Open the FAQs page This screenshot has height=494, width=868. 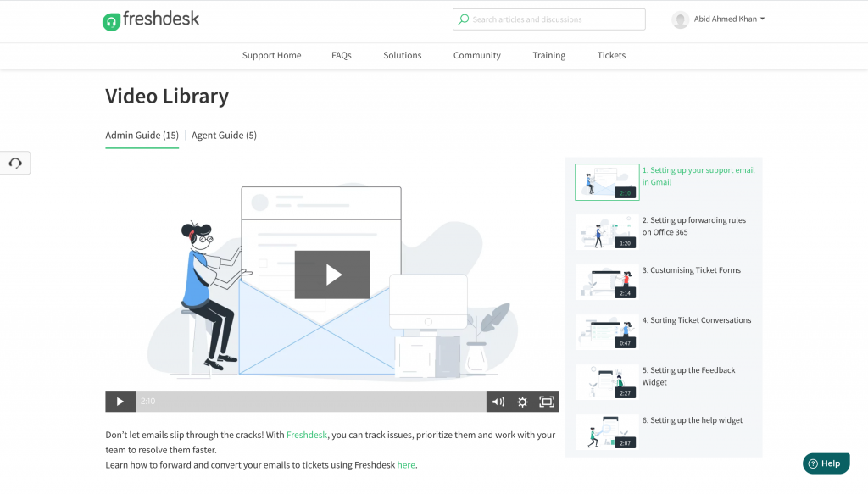(x=342, y=55)
